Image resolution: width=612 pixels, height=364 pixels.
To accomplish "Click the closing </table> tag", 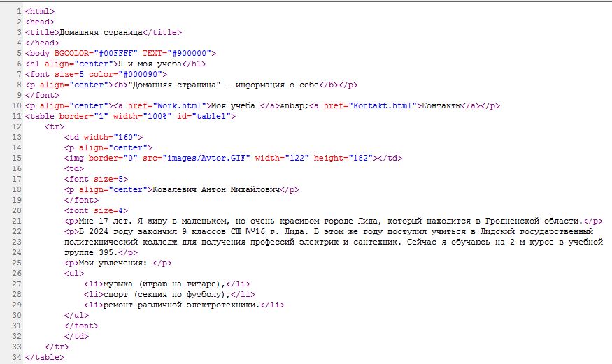I will click(x=44, y=357).
